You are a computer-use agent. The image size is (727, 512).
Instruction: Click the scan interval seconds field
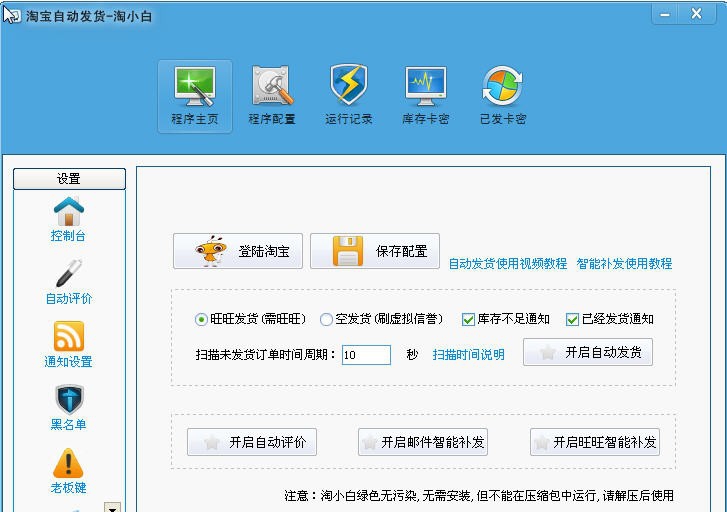[x=366, y=355]
